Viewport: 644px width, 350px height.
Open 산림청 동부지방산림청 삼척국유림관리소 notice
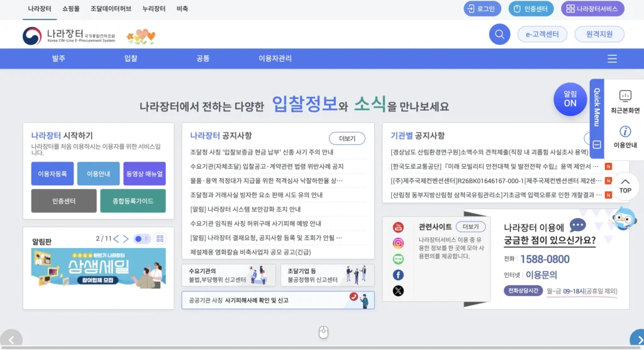[496, 195]
